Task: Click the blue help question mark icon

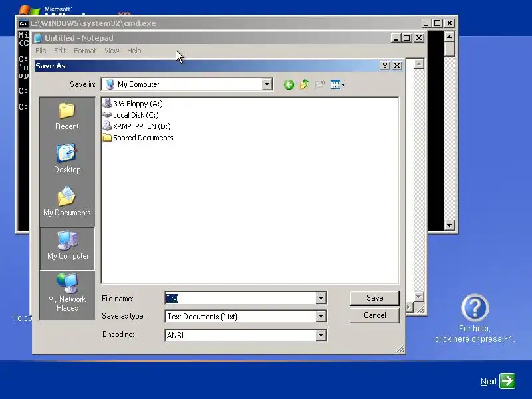Action: pos(475,308)
